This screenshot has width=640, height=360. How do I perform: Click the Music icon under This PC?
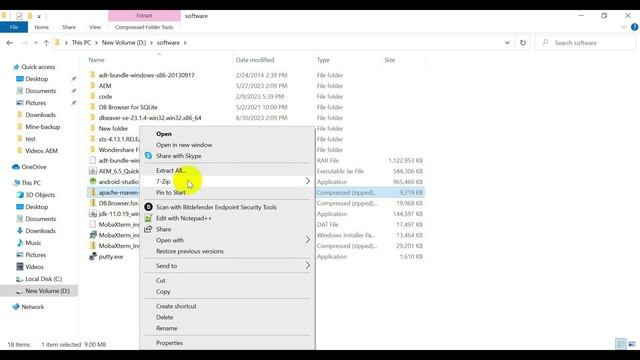(x=20, y=243)
